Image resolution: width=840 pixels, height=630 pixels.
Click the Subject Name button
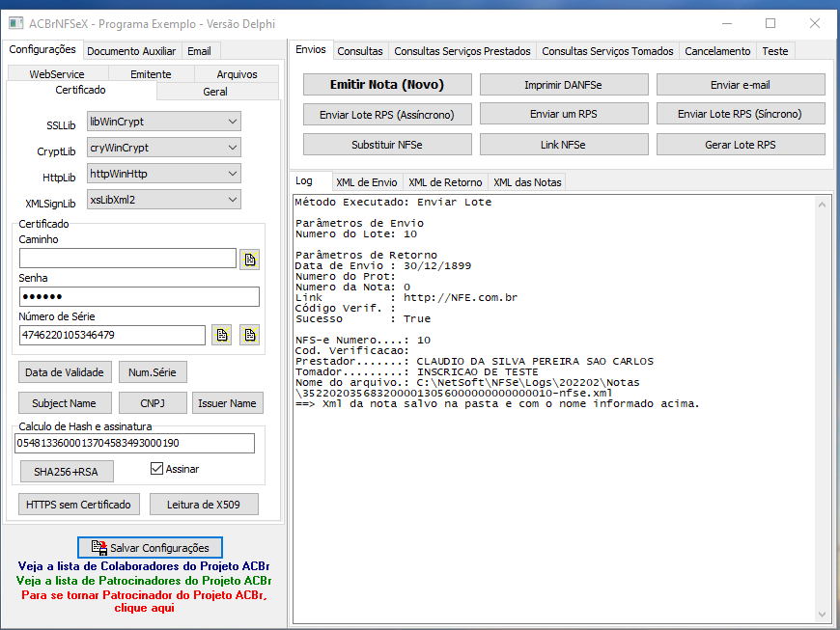tap(65, 403)
